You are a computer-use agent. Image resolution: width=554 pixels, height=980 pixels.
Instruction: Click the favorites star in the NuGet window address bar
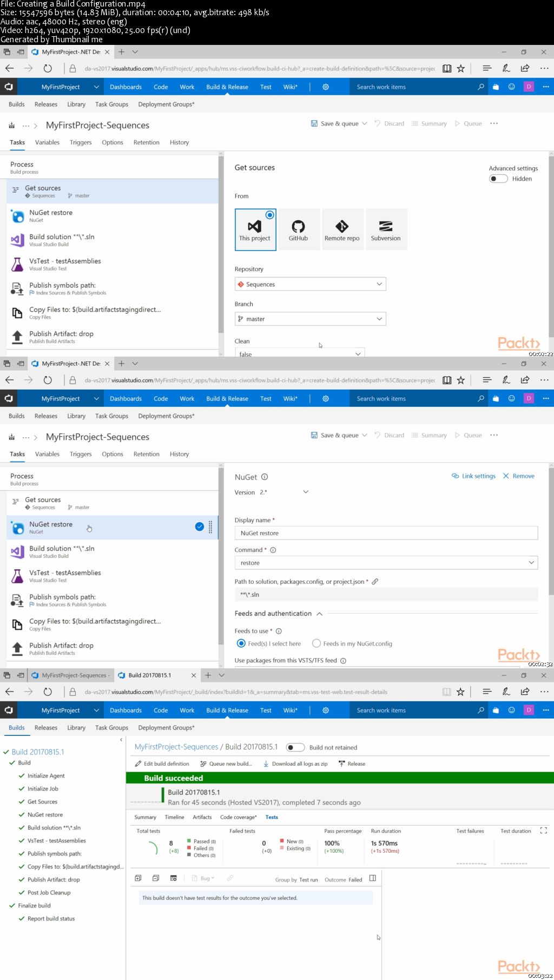[x=461, y=380]
